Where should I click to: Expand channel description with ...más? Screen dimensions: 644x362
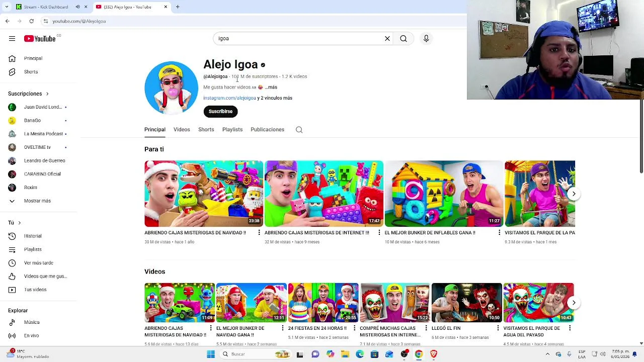tap(271, 87)
